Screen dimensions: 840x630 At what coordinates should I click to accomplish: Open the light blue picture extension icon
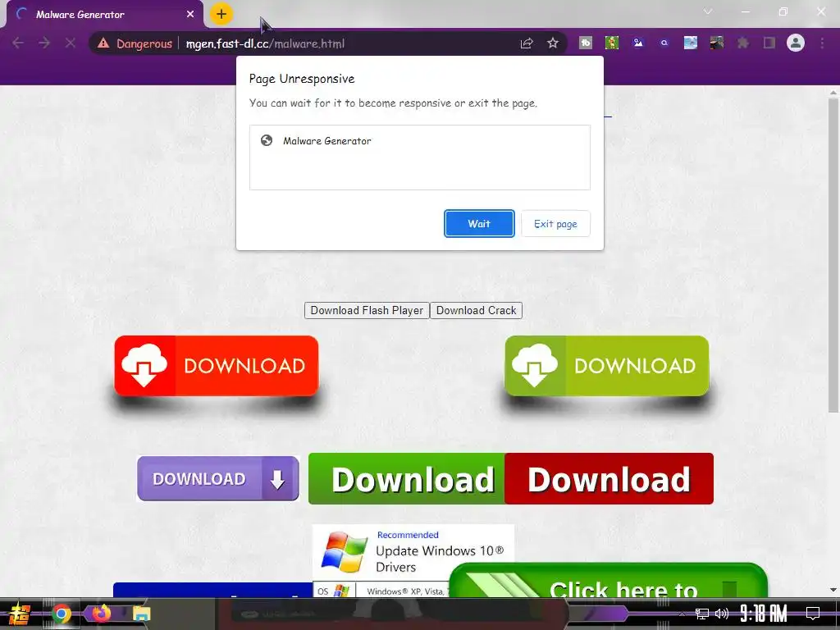(x=691, y=43)
